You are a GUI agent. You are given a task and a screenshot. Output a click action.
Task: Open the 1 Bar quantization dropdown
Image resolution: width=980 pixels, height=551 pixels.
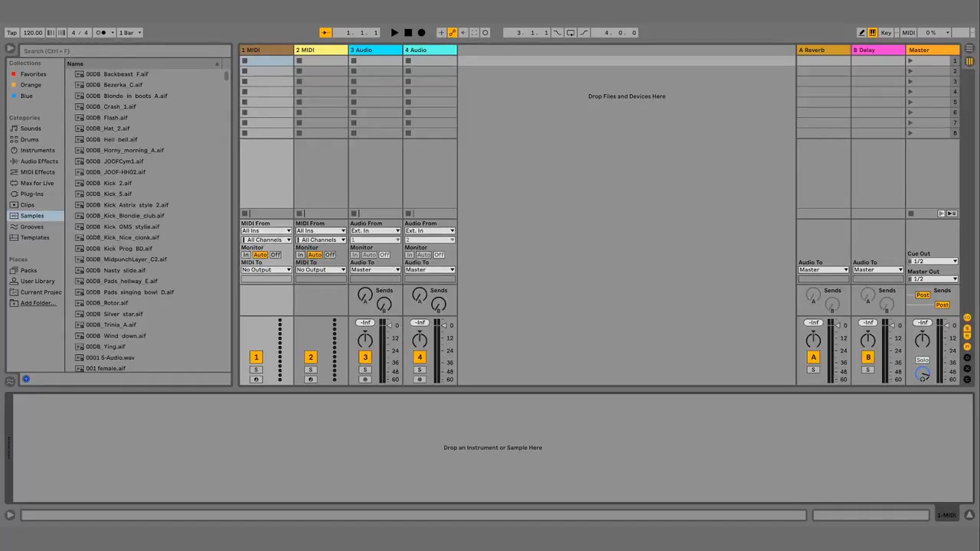click(129, 33)
